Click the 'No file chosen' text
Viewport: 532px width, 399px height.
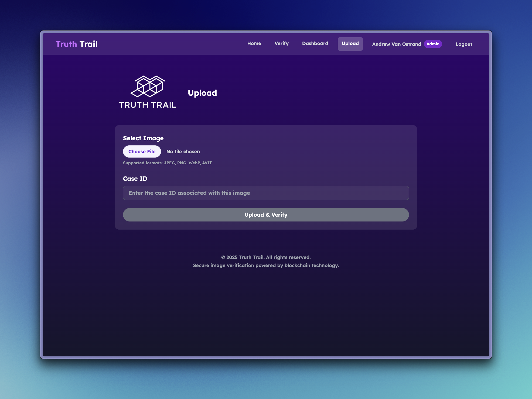[183, 152]
